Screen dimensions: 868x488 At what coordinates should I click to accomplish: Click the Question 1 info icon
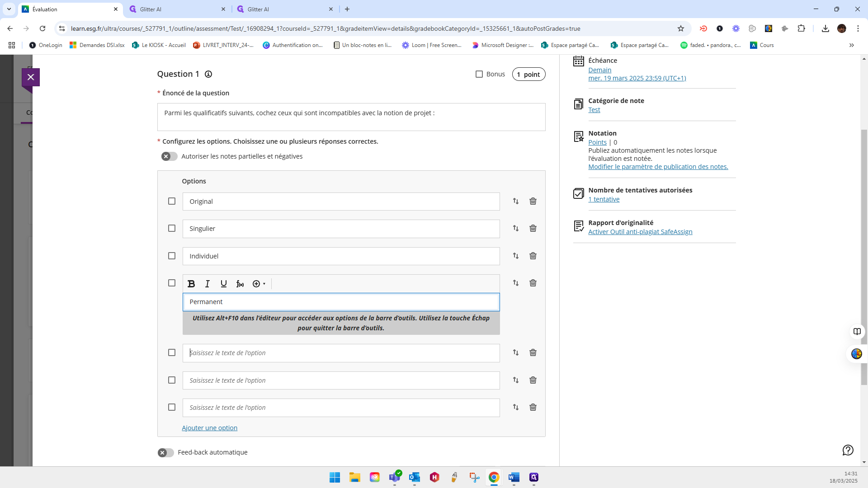pos(208,74)
